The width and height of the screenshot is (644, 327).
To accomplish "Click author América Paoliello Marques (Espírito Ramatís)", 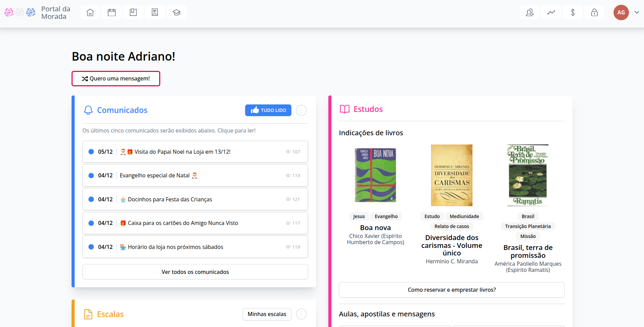I will tap(528, 267).
